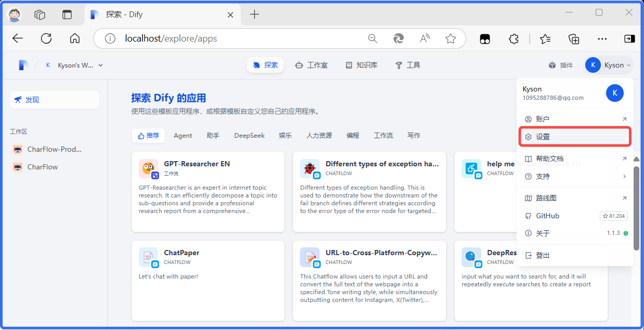Open the tab actions workspaces icon
The image size is (644, 330).
coord(40,15)
